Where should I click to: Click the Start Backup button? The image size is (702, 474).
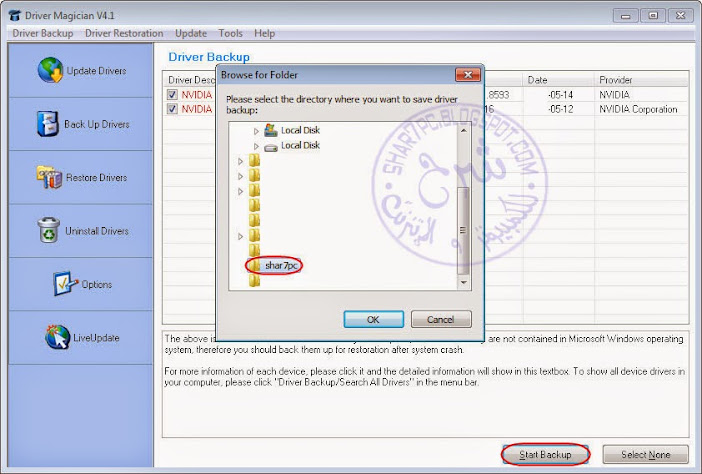tap(545, 454)
